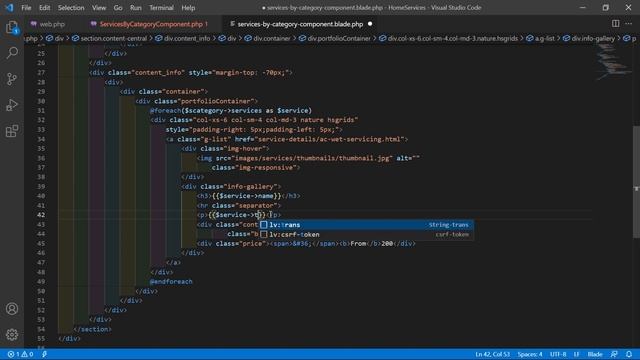
Task: Open the Source Control view
Action: pyautogui.click(x=12, y=79)
